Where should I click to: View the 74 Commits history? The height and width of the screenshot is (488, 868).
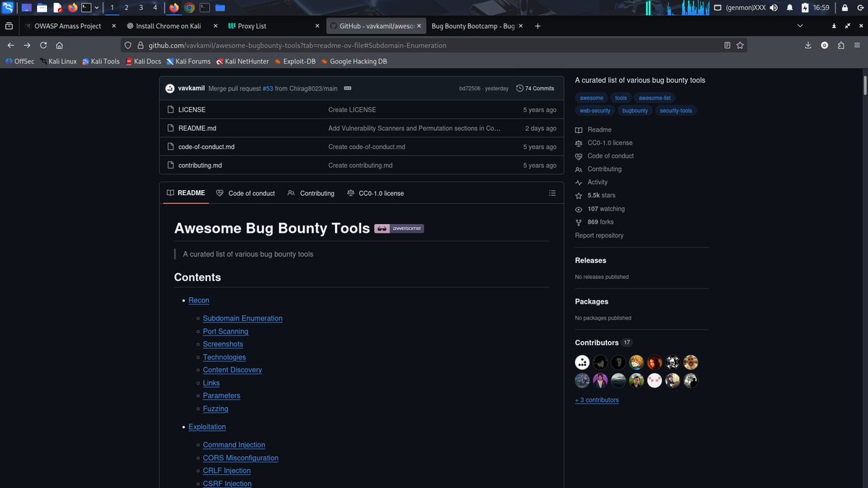pos(535,88)
